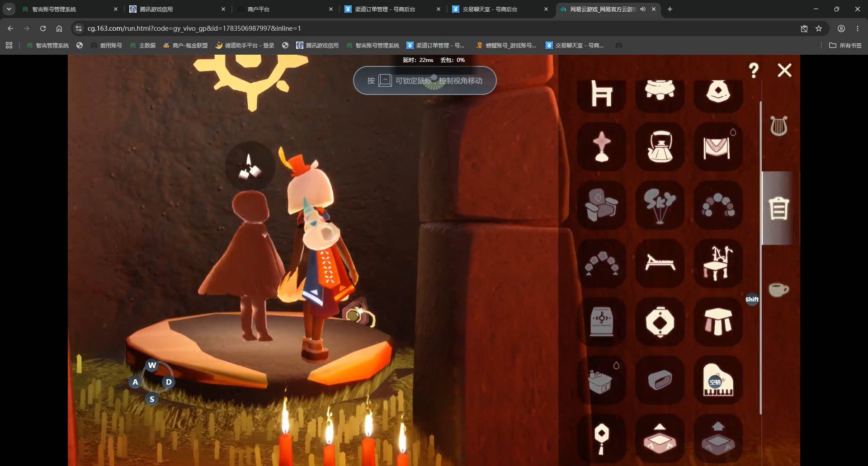Close the furniture placement panel
868x466 pixels.
(784, 70)
